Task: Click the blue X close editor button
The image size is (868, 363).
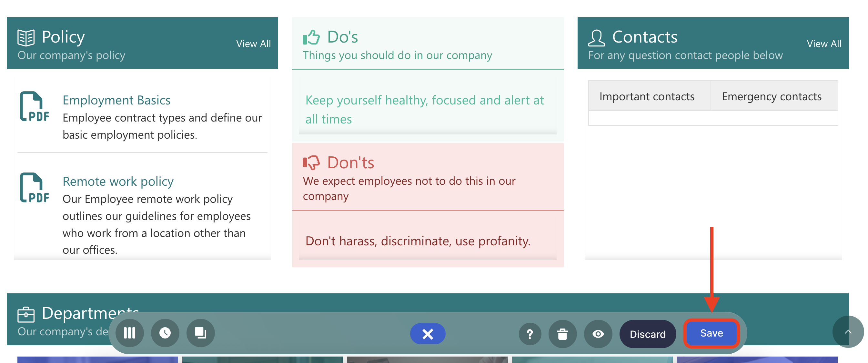Action: (x=427, y=334)
